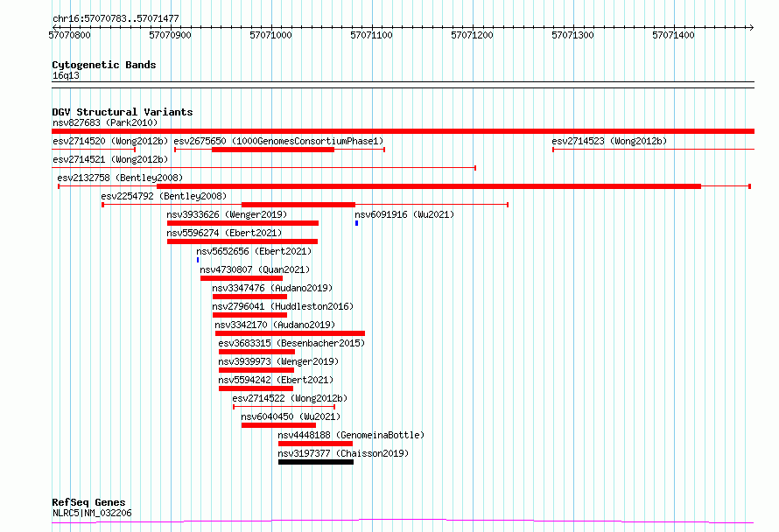This screenshot has width=779, height=532.
Task: Select nsv3347476 (Audano2019) variant label
Action: coord(272,288)
